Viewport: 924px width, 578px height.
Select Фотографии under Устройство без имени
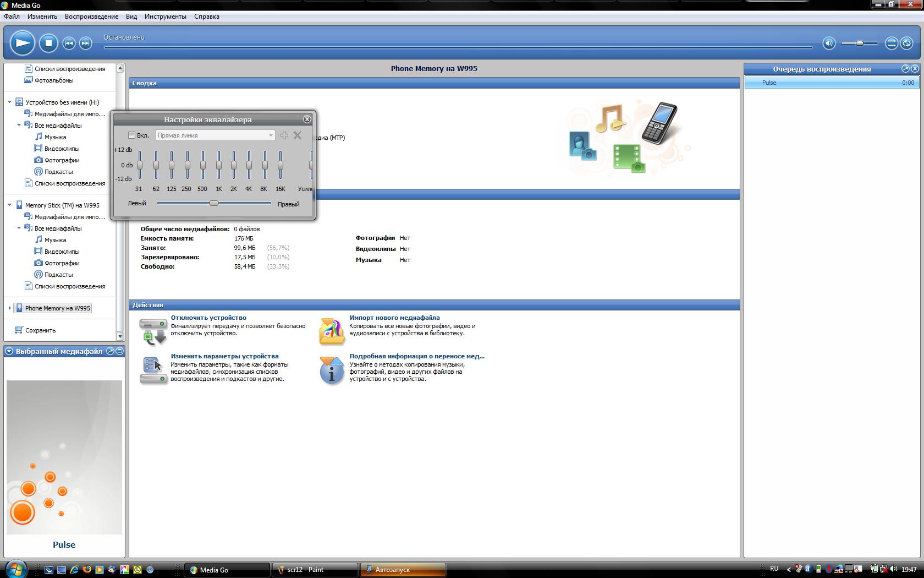[x=62, y=160]
